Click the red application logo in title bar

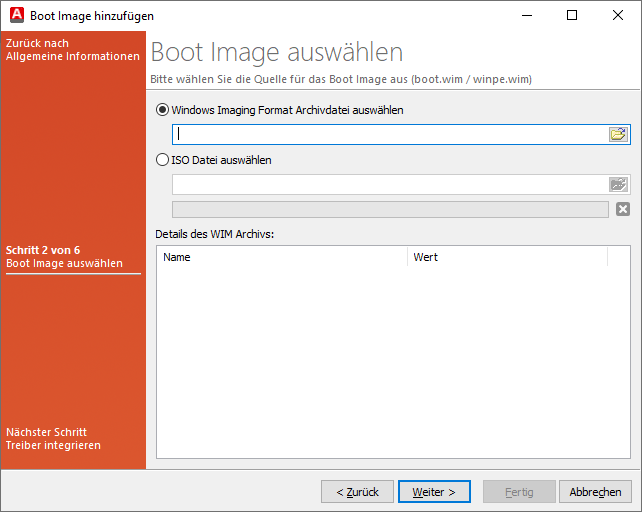pyautogui.click(x=17, y=15)
